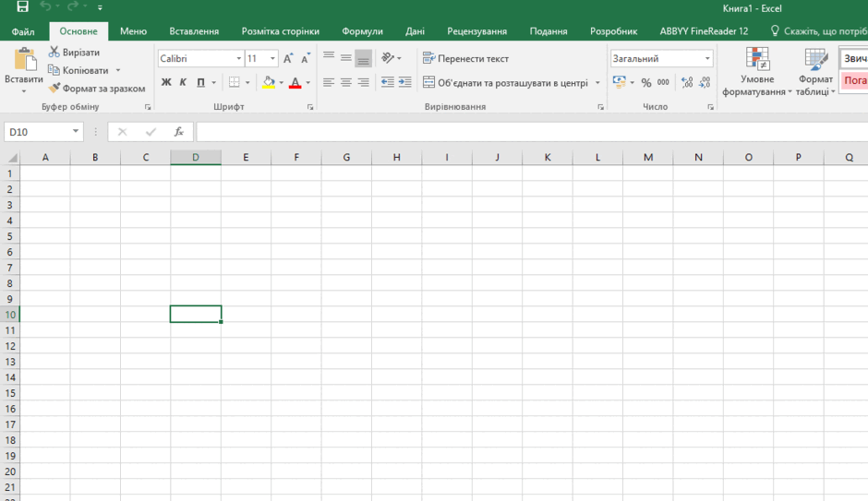
Task: Align cell text right
Action: coord(363,82)
